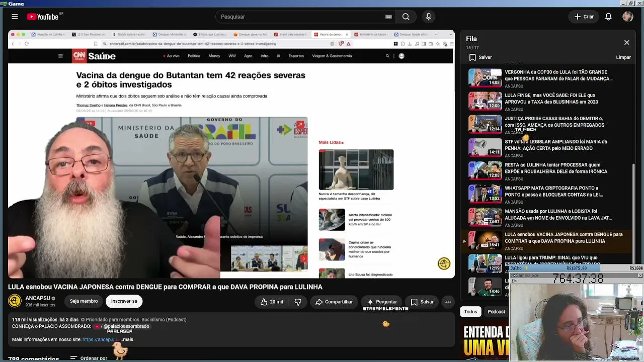Expand the description with ...mais
This screenshot has width=644, height=362.
point(127,339)
